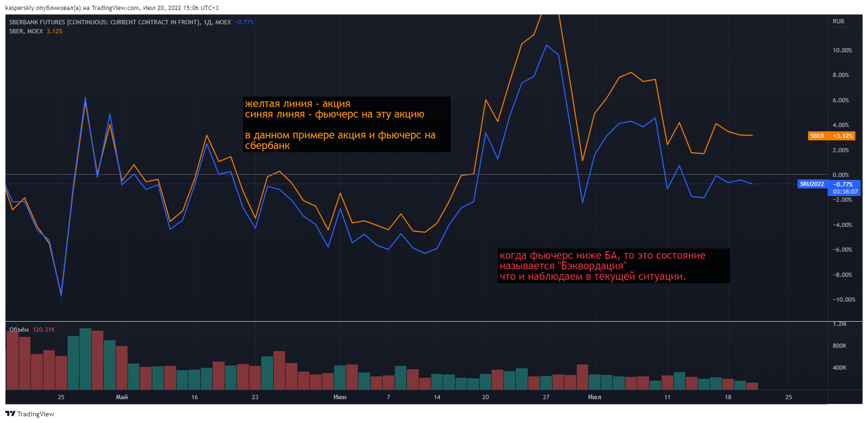Click the −10.00% price scale label
The image size is (868, 423).
point(844,300)
